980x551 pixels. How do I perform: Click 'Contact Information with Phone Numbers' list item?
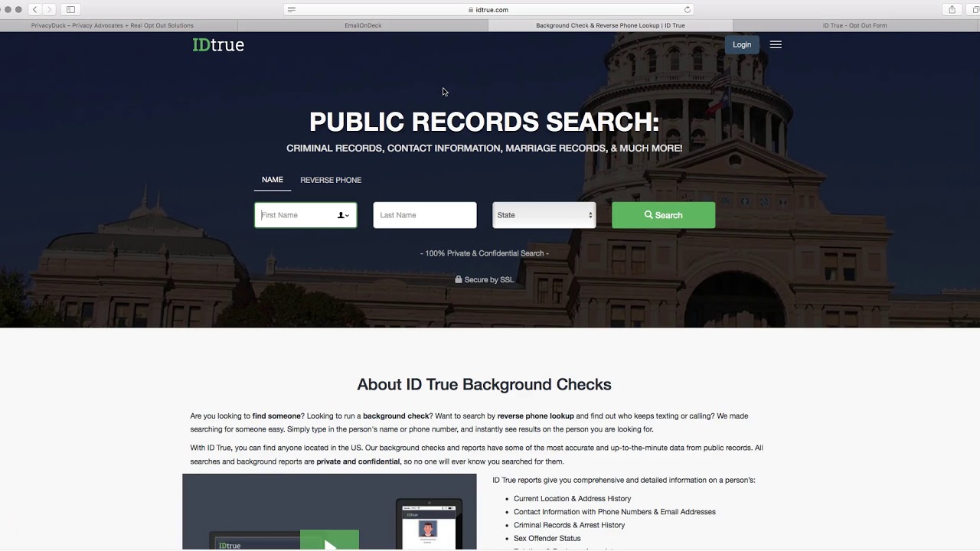(615, 512)
